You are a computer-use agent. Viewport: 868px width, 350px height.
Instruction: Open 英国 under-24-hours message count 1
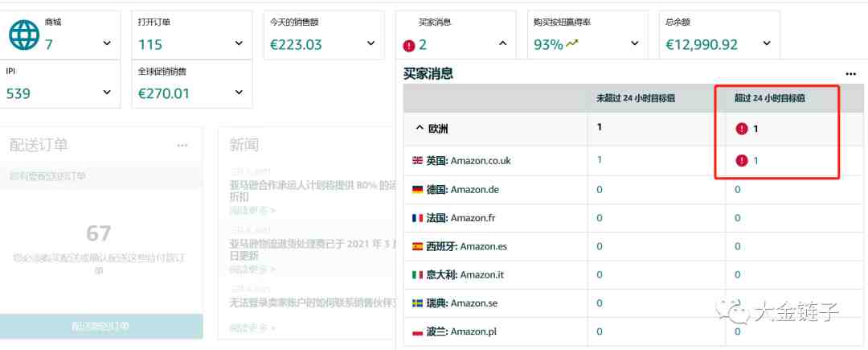(x=600, y=159)
